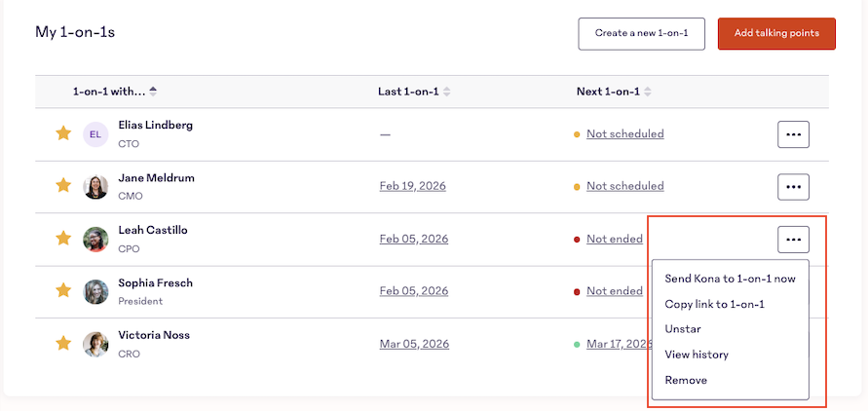
Task: Click 'Not scheduled' link for Elias Lindberg
Action: tap(624, 134)
